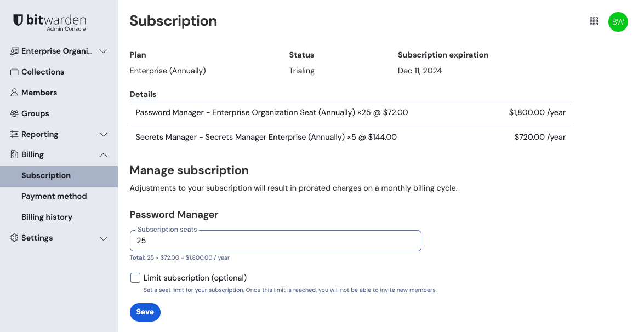This screenshot has height=332, width=644.
Task: Click the Reporting chart icon
Action: click(x=14, y=134)
